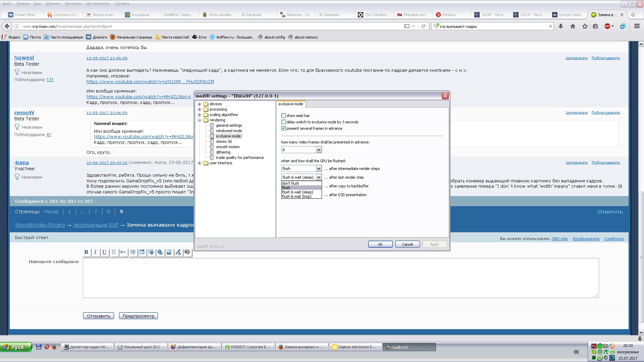Click the Italic formatting icon
Screen dimensions: 644x362
[95, 252]
